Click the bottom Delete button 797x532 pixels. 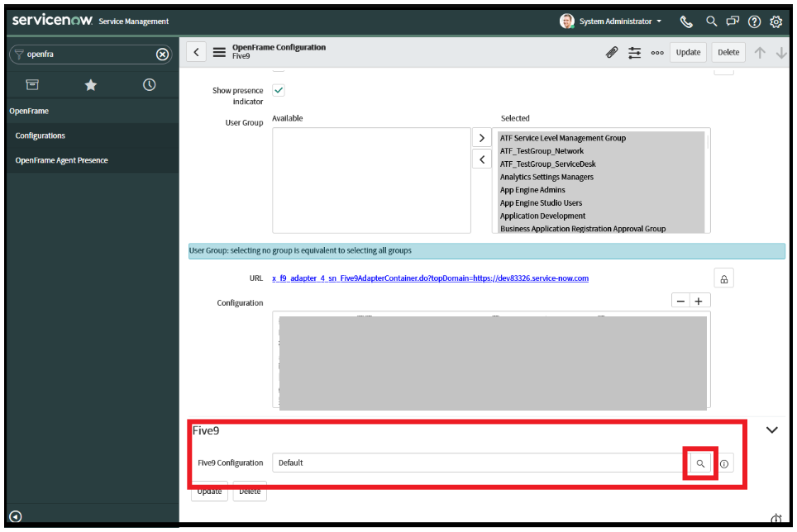coord(250,492)
